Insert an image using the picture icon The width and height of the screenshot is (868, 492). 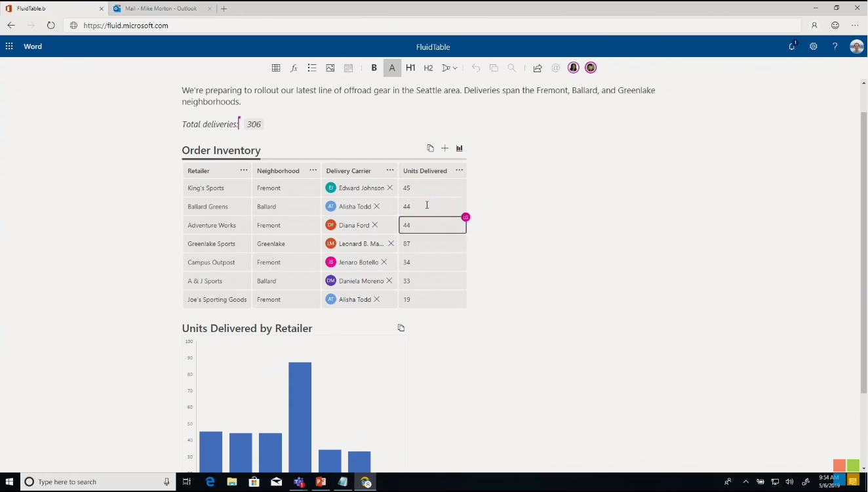330,68
